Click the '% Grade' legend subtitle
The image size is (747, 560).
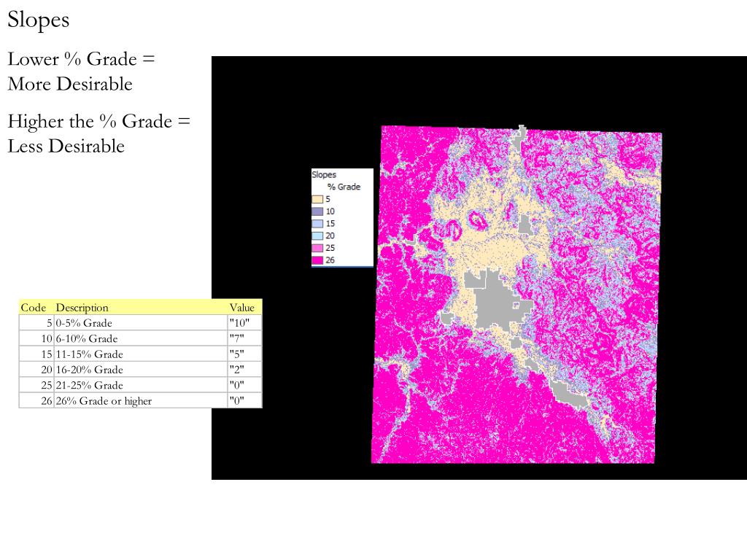click(344, 187)
